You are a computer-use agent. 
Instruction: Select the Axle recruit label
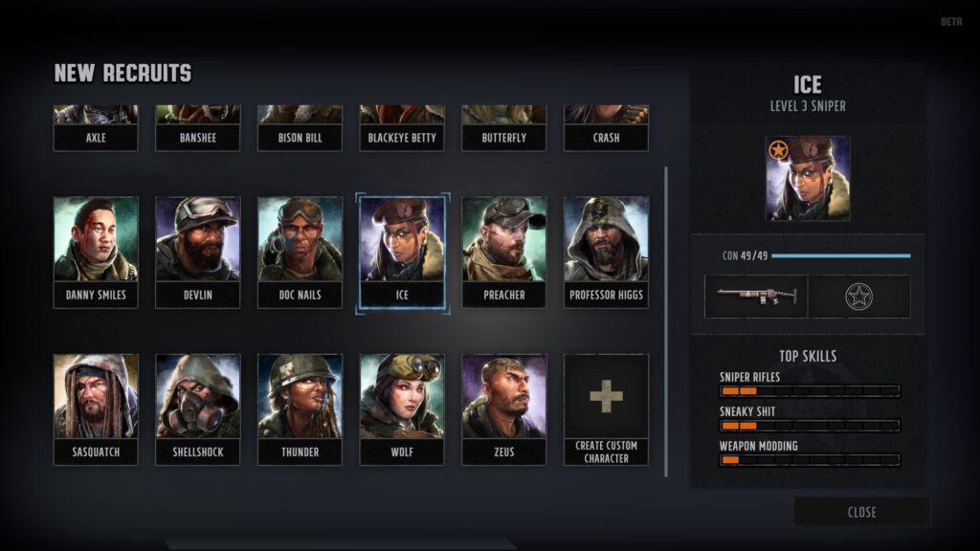96,138
